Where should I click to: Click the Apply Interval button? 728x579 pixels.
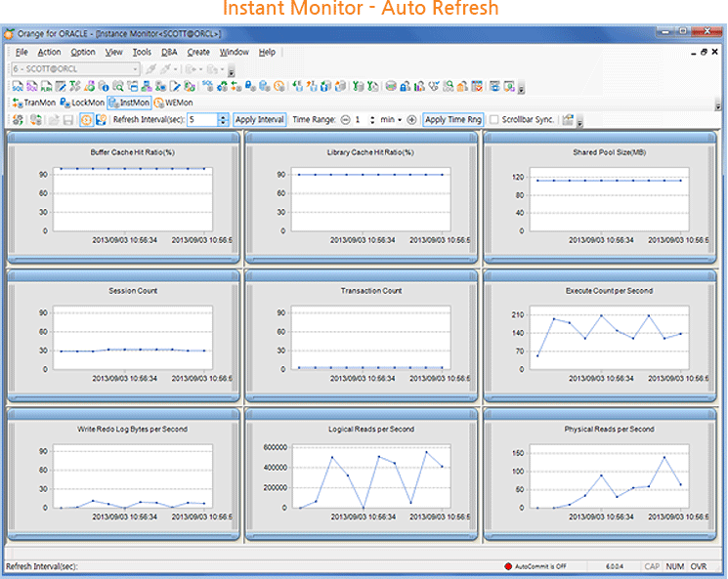[x=260, y=120]
